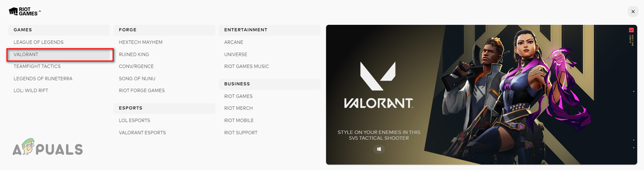Open the Valorant promo banner artwork

[x=481, y=95]
